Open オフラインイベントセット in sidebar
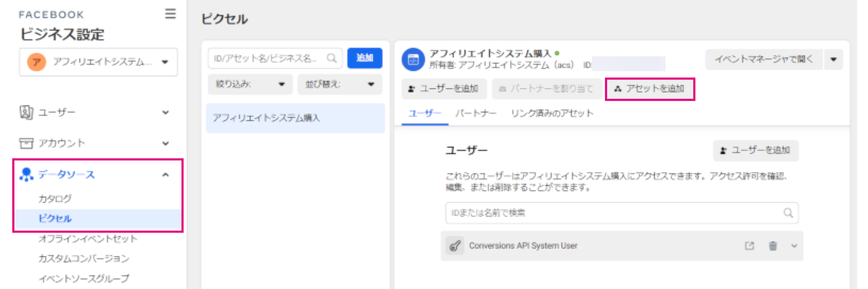 tap(88, 239)
